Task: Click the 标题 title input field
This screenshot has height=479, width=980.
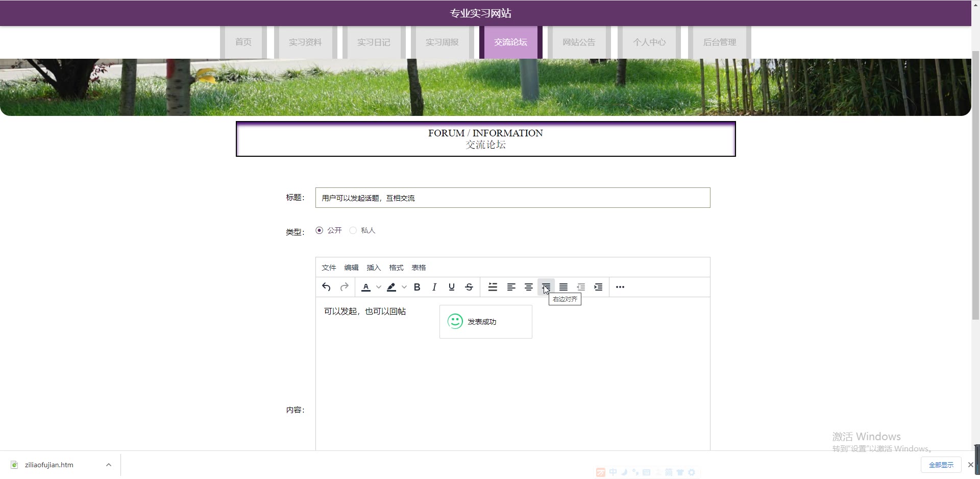Action: (x=512, y=198)
